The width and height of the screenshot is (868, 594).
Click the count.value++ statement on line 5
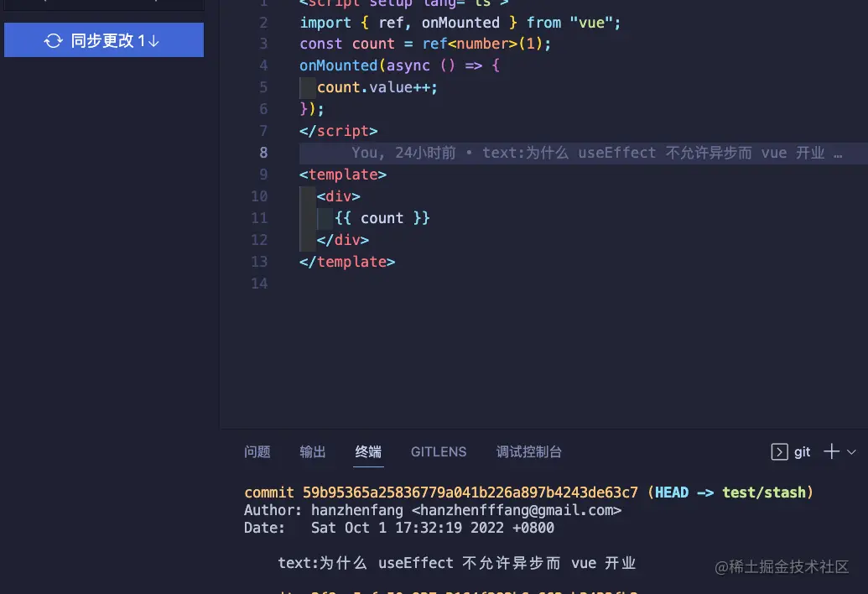[377, 87]
